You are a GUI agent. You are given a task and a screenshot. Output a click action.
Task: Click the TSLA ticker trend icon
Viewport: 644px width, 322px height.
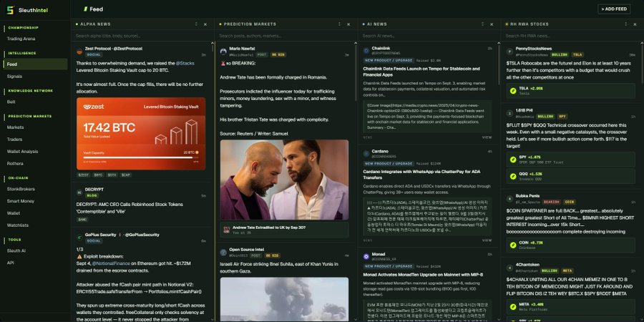[513, 91]
